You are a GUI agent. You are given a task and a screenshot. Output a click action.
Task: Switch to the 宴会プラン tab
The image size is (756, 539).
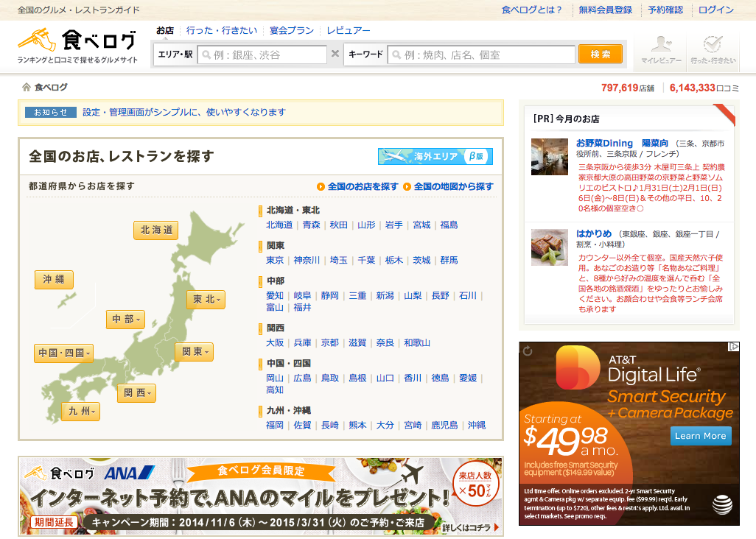point(292,30)
